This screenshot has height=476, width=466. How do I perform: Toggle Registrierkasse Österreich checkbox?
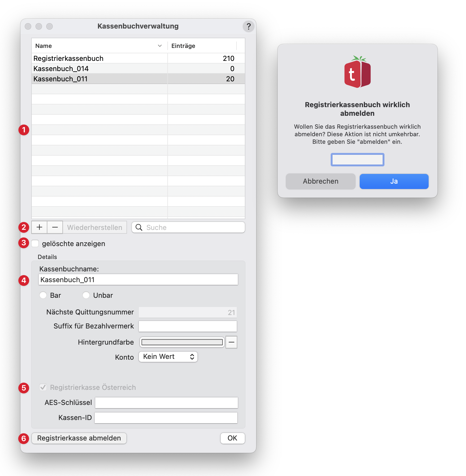pyautogui.click(x=43, y=387)
